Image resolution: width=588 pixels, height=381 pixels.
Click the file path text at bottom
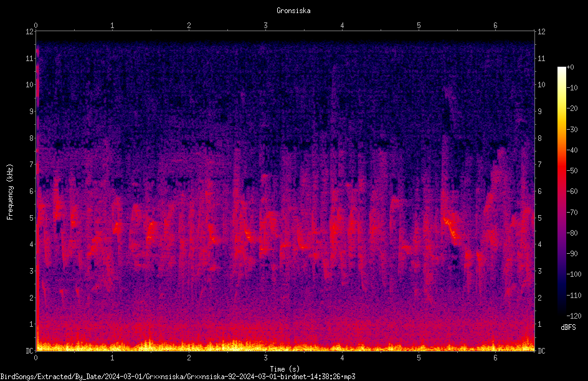tap(178, 377)
